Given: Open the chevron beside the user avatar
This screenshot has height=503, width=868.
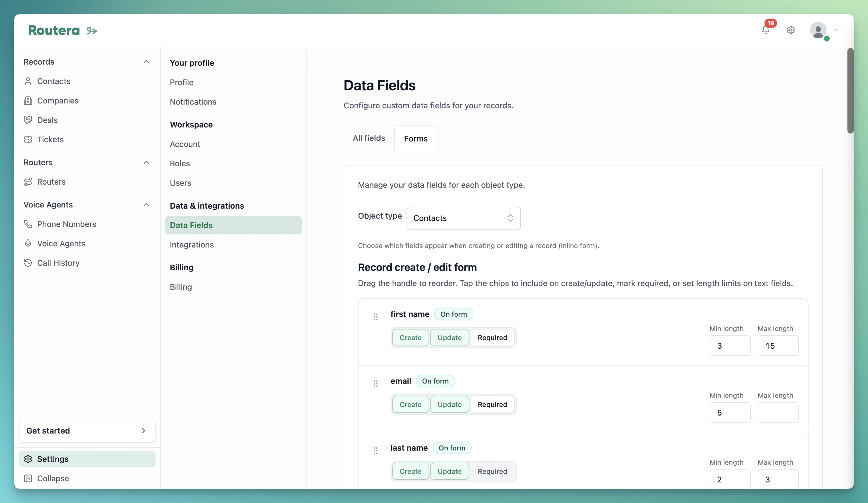Looking at the screenshot, I should click(x=835, y=30).
